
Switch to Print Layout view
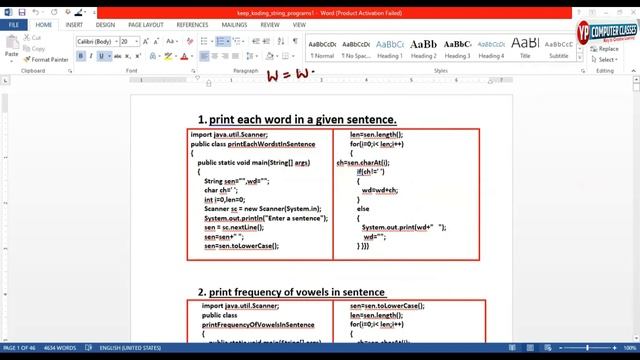point(530,348)
